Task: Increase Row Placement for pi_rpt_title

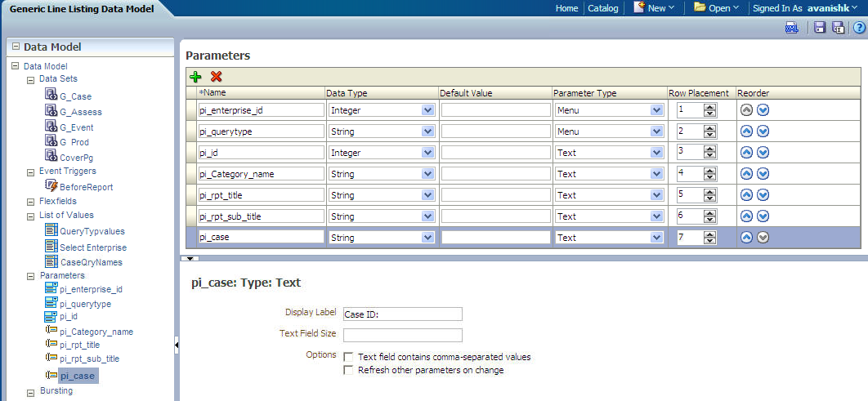Action: 709,192
